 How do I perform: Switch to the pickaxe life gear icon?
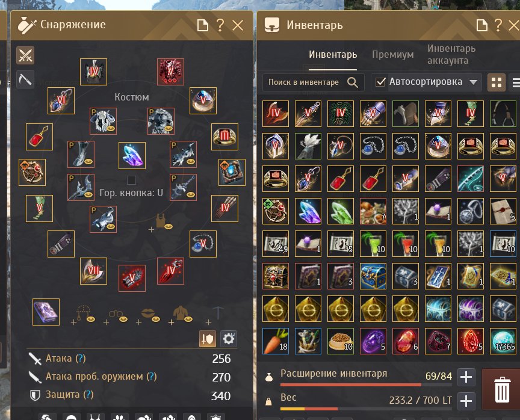point(25,79)
